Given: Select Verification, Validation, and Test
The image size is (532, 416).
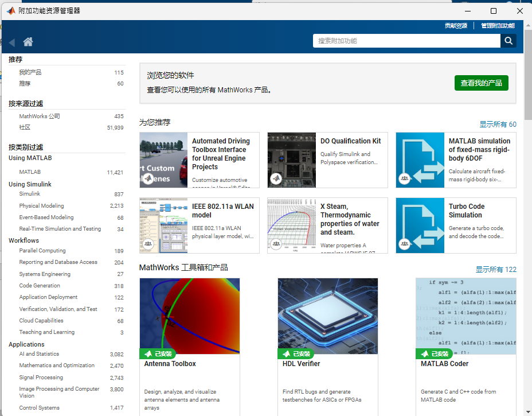Looking at the screenshot, I should coord(58,309).
